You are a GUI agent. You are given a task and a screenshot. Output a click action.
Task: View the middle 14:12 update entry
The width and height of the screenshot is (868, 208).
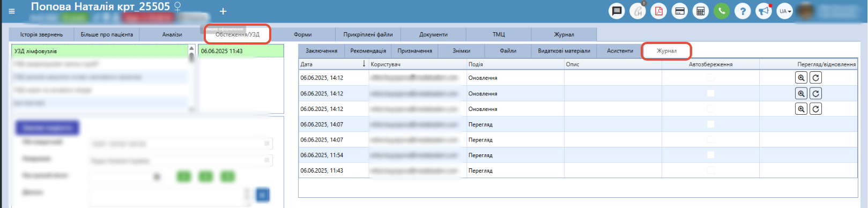[801, 93]
